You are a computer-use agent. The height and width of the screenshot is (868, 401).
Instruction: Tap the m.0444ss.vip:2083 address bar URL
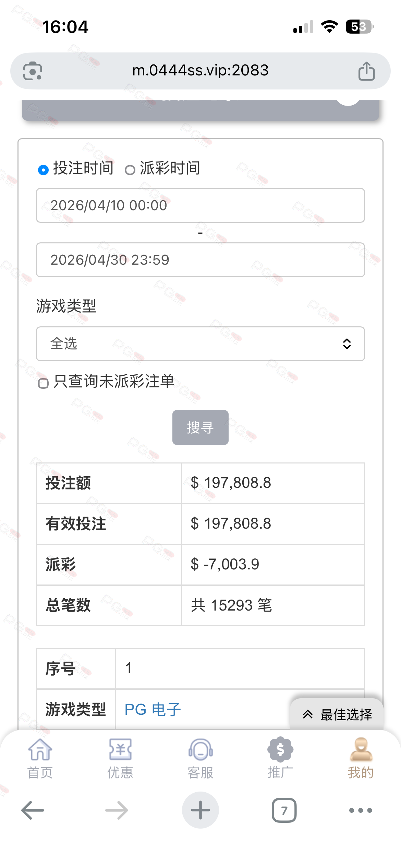200,71
